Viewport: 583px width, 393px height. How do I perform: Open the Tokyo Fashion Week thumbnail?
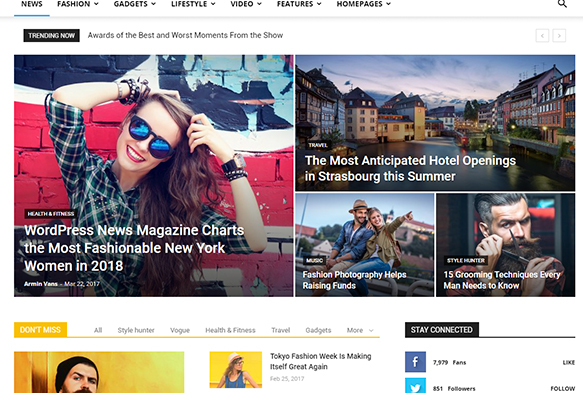[236, 370]
